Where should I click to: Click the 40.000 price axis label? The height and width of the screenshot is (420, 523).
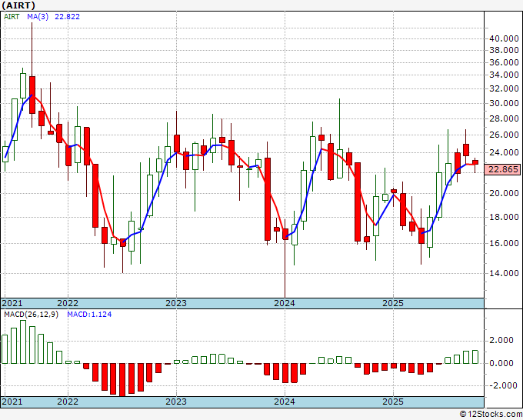coord(503,38)
